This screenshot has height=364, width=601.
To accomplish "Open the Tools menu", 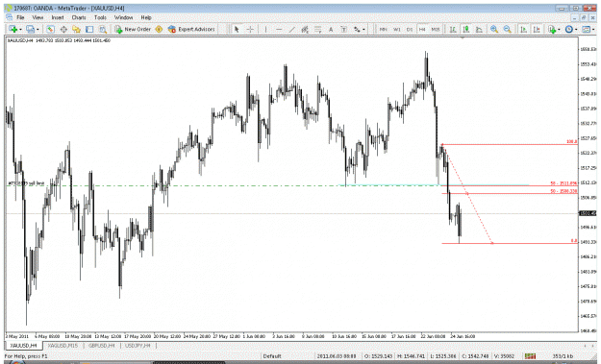I will [100, 17].
